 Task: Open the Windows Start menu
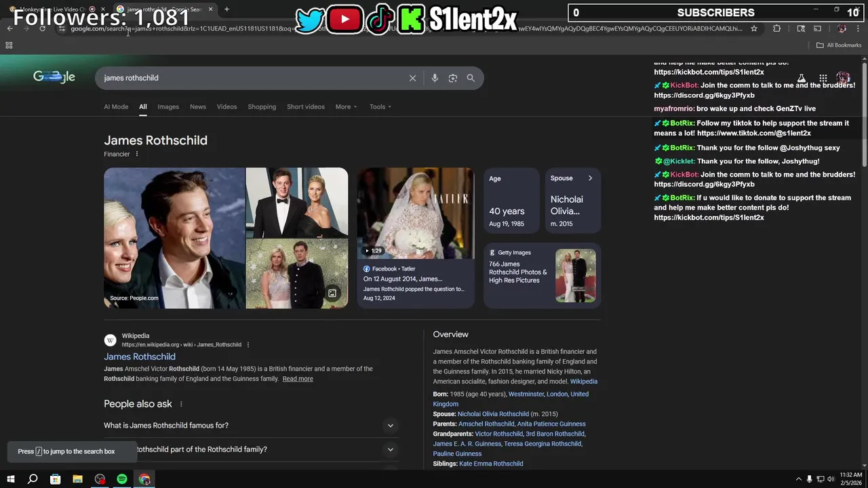(x=10, y=479)
